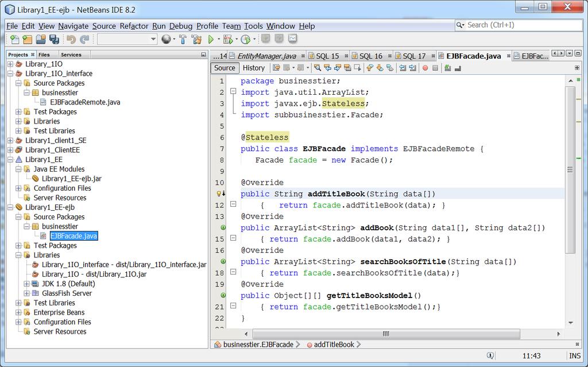Click Find Next Occurrence icon

[x=338, y=68]
